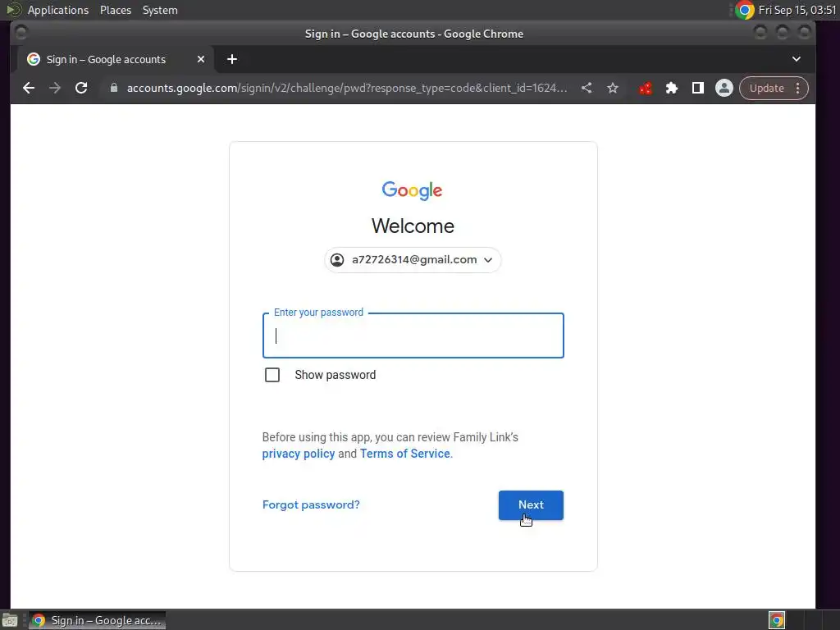Viewport: 840px width, 630px height.
Task: Expand the tab search chevron
Action: [x=797, y=59]
